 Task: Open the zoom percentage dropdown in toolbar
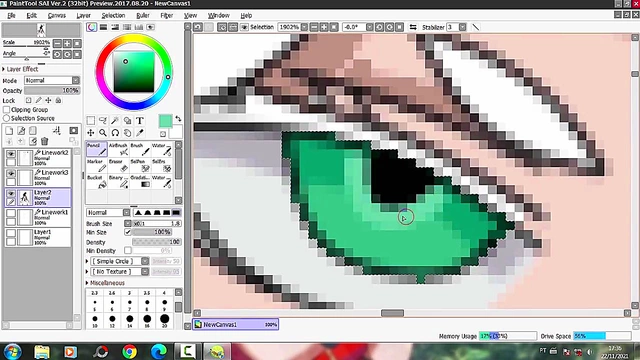point(304,27)
